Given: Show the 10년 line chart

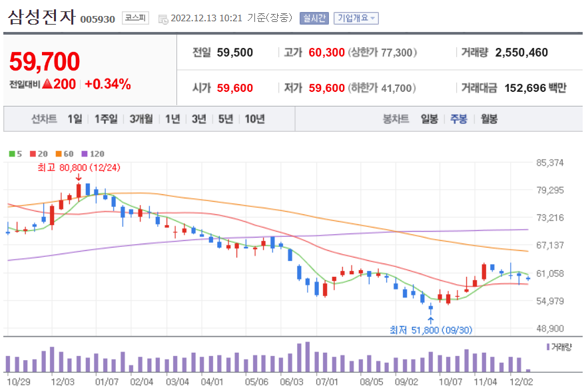Looking at the screenshot, I should 255,119.
